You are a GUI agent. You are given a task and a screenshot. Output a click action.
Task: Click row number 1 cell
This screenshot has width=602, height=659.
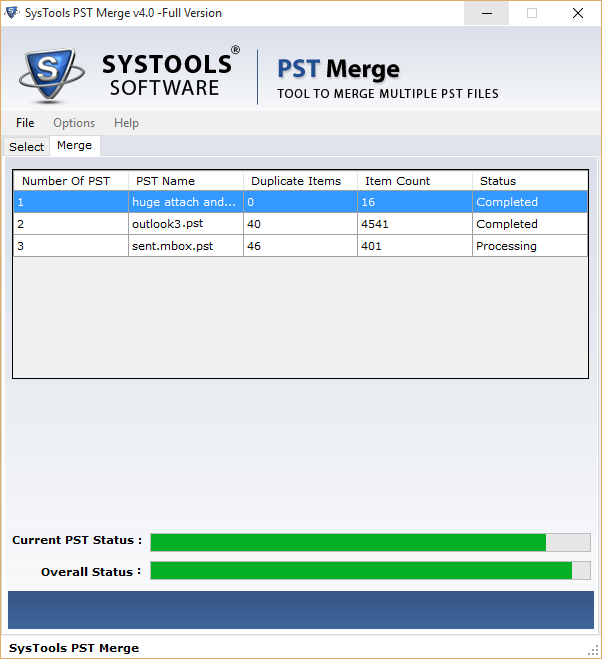[71, 202]
